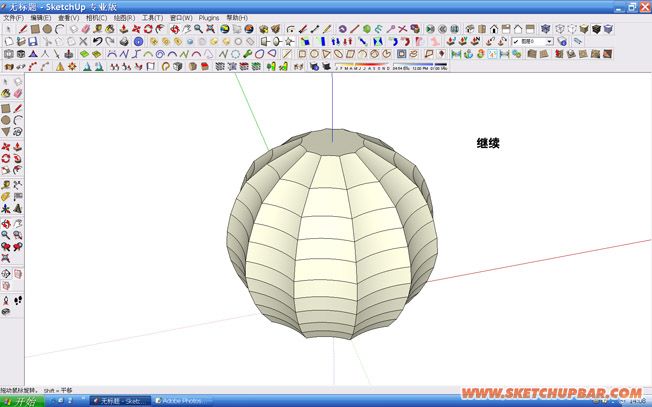Image resolution: width=652 pixels, height=407 pixels.
Task: Activate the Rotate tool in the left palette
Action: (x=6, y=158)
